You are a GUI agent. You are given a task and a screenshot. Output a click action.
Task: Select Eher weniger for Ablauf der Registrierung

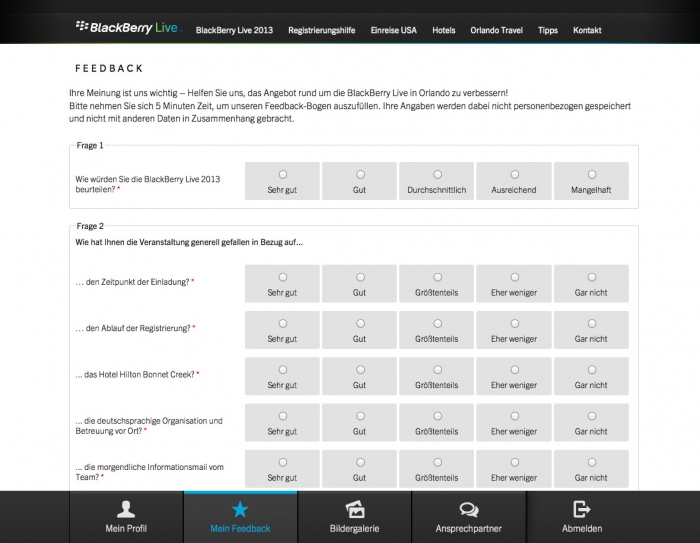tap(515, 323)
